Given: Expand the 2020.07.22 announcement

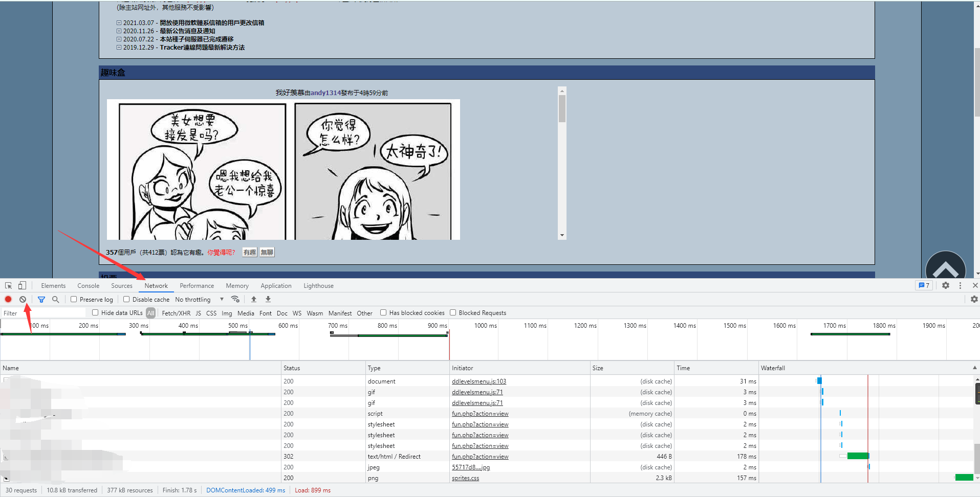Looking at the screenshot, I should coord(119,39).
